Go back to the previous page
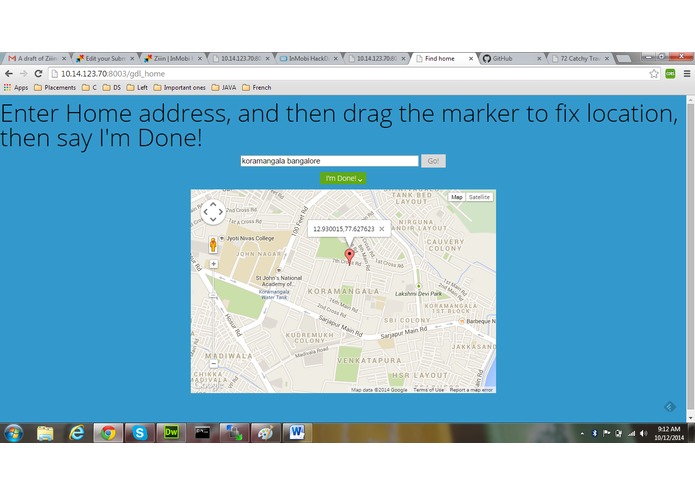Viewport: 695px width, 494px height. coord(9,74)
